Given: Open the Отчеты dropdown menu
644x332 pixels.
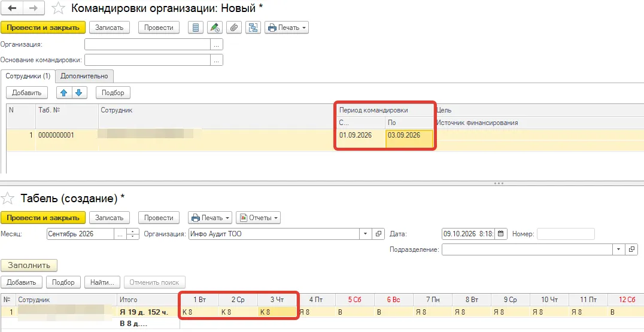Looking at the screenshot, I should (259, 218).
